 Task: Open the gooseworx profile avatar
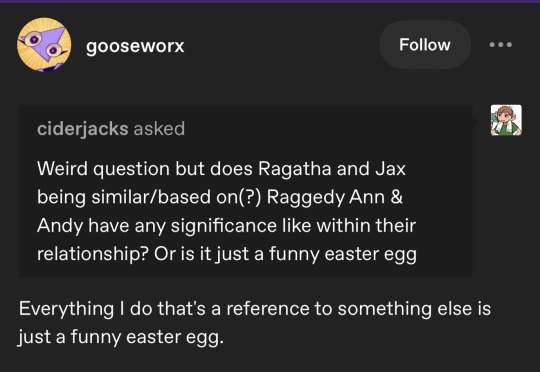(x=44, y=45)
